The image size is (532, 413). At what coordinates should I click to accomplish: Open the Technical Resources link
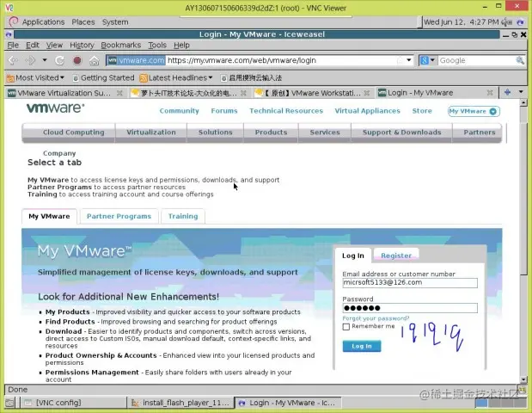pyautogui.click(x=286, y=111)
